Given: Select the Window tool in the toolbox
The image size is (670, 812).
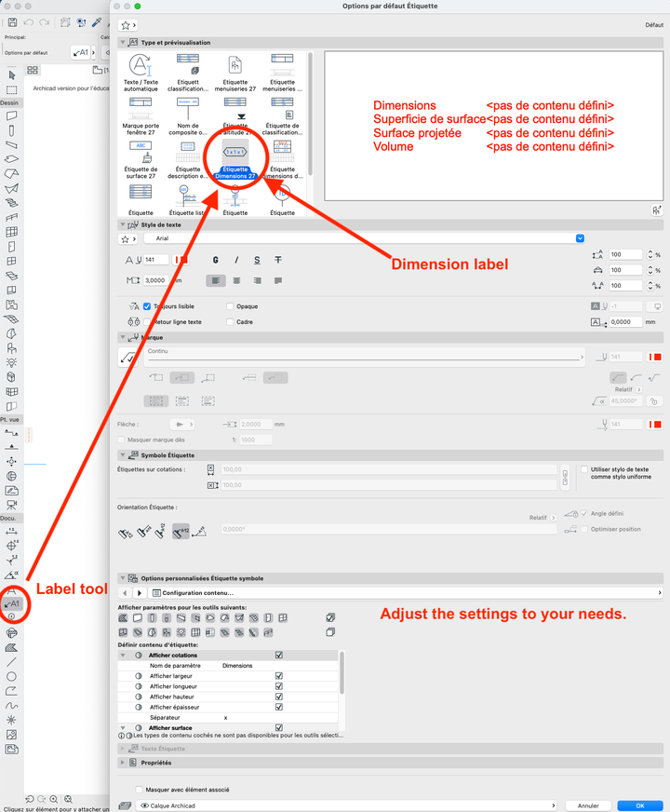Looking at the screenshot, I should tap(11, 261).
